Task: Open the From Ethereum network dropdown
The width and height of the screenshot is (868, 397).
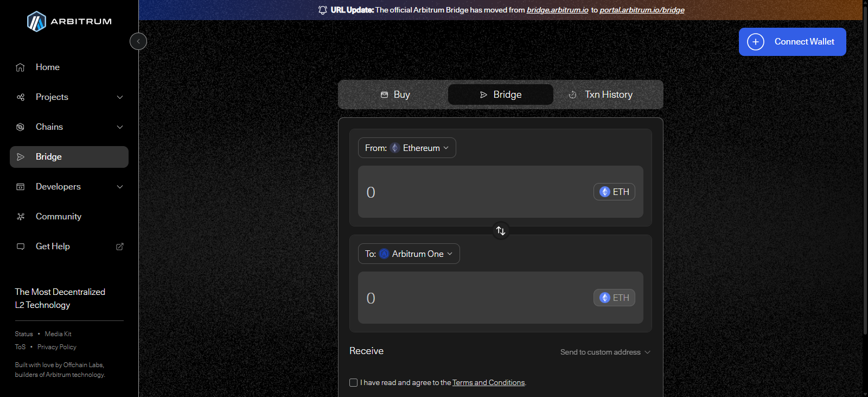Action: coord(407,148)
